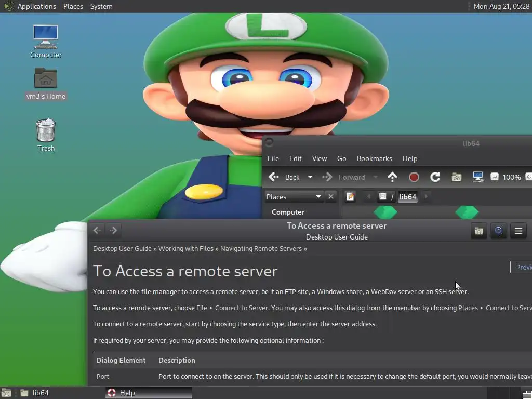Open the Computer desktop icon

coord(46,42)
